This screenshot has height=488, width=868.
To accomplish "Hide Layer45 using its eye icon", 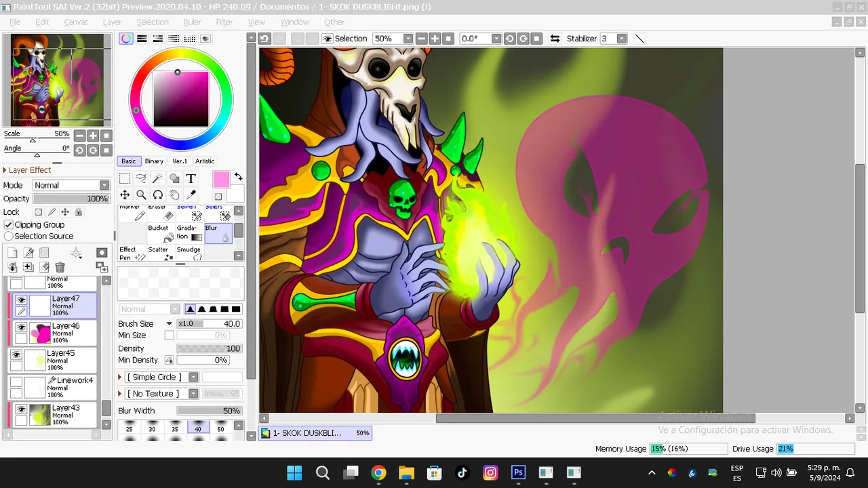I will (16, 354).
